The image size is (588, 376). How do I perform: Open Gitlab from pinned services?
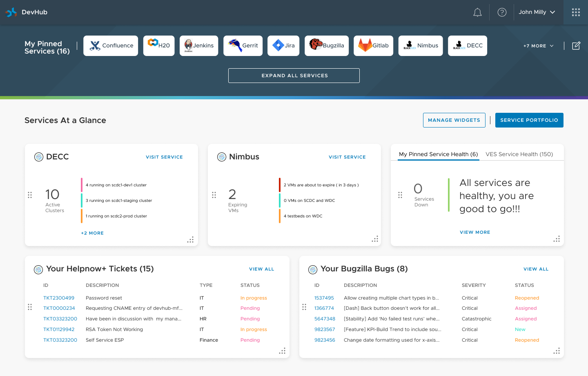(373, 46)
